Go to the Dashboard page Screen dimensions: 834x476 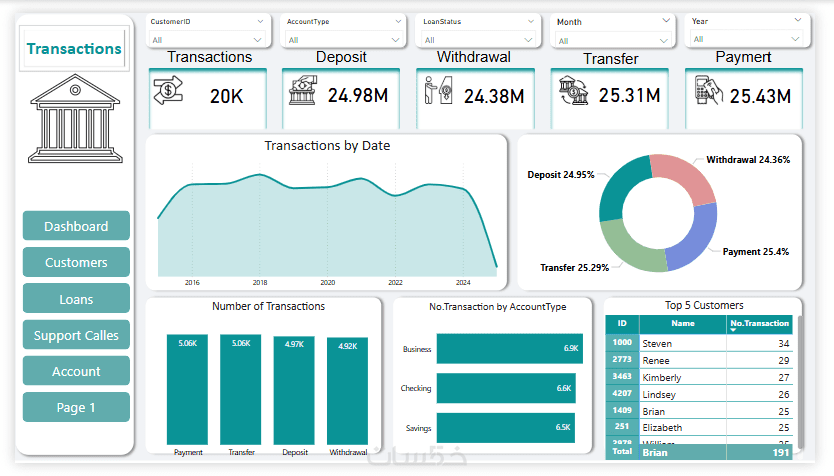[x=76, y=226]
